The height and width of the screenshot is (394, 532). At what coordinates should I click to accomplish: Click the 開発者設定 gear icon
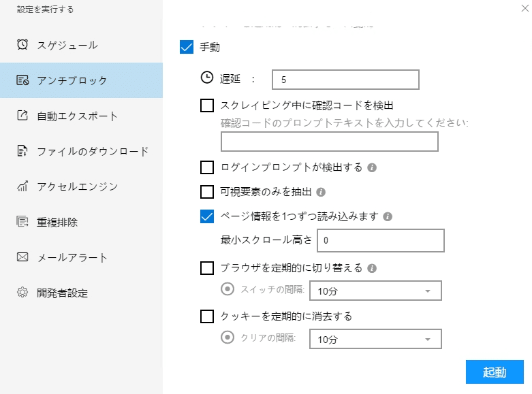click(22, 293)
